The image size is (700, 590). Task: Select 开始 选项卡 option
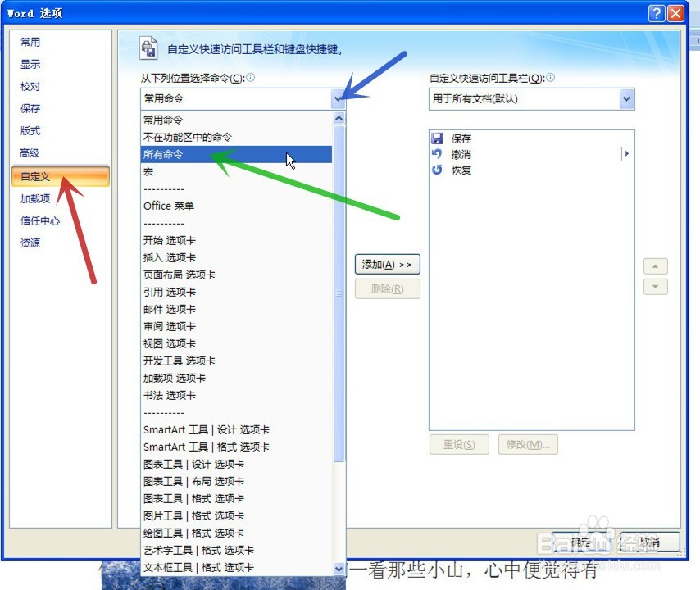click(x=236, y=240)
